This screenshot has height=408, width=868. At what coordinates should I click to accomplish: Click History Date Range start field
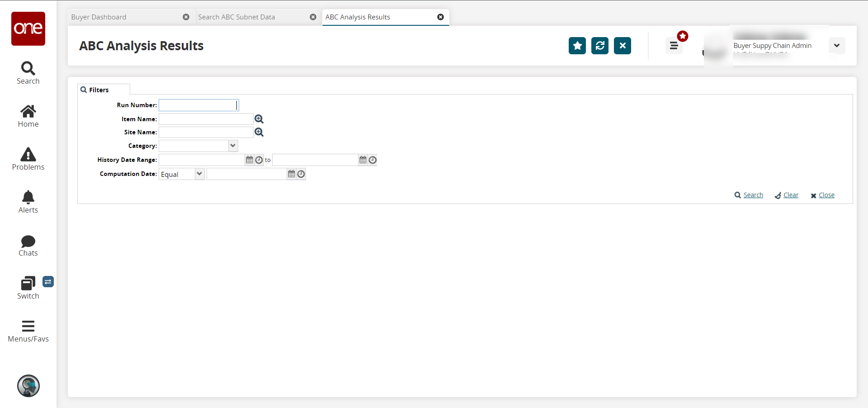(x=202, y=160)
